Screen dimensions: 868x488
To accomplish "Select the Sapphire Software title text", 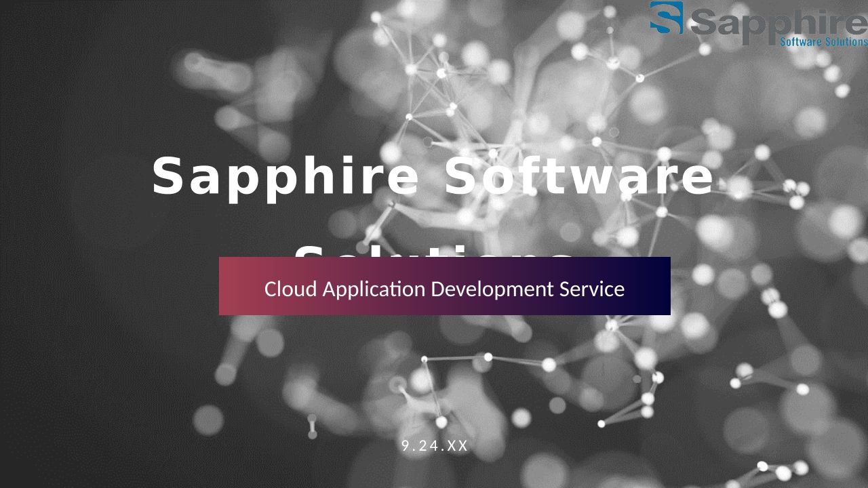I will pyautogui.click(x=433, y=176).
